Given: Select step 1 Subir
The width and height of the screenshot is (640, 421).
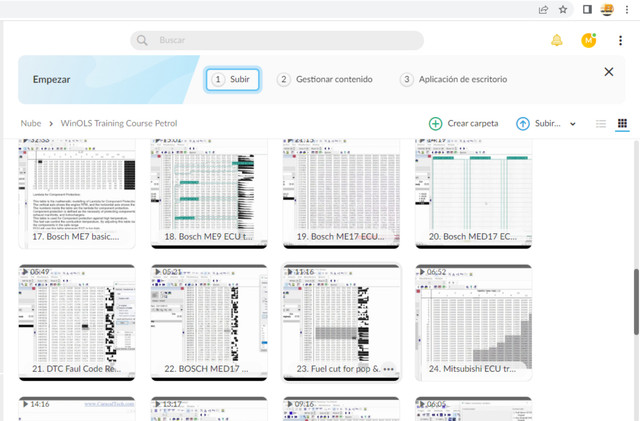Looking at the screenshot, I should [x=232, y=79].
